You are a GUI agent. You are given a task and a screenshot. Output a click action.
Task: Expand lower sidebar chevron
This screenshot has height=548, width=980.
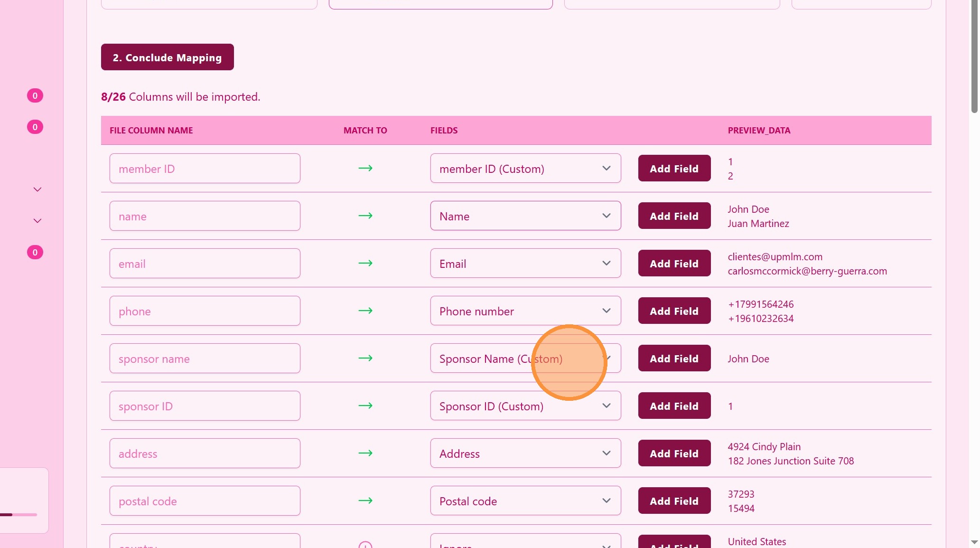pyautogui.click(x=37, y=221)
